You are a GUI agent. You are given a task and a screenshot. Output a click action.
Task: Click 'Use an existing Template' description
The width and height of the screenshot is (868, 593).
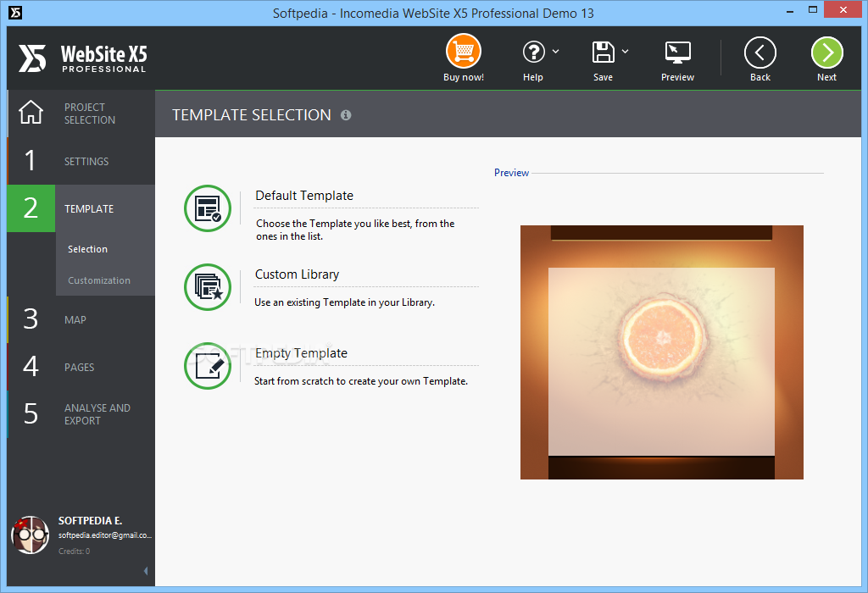tap(344, 302)
